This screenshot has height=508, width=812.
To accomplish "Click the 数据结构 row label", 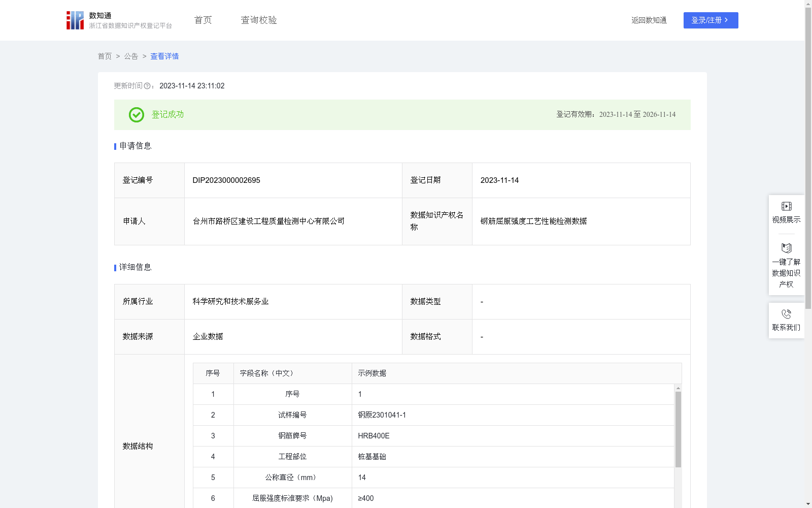I will 138,446.
